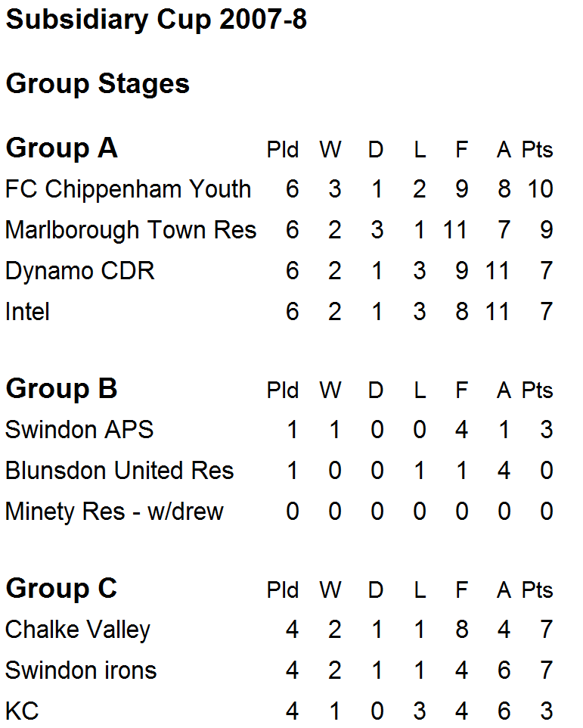Click the Marlborough Town Res team name

coord(131,229)
